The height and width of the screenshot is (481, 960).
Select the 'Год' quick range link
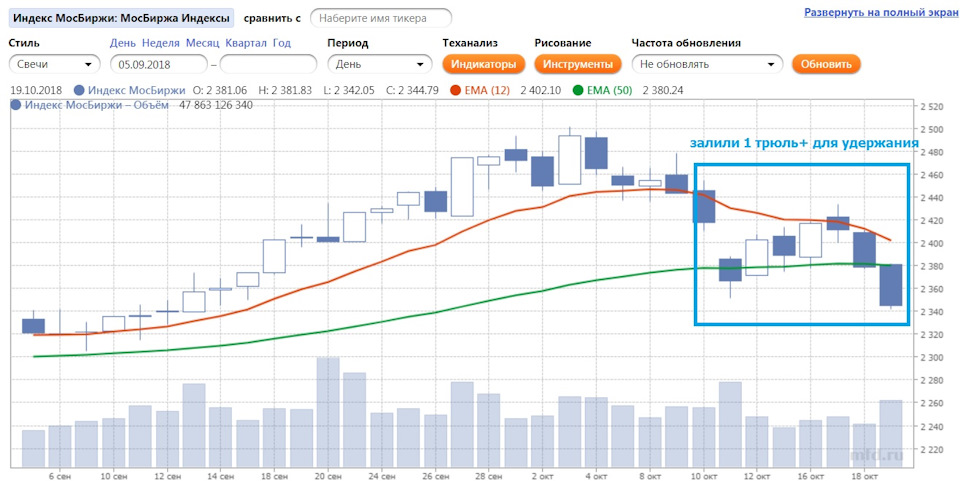pos(282,43)
